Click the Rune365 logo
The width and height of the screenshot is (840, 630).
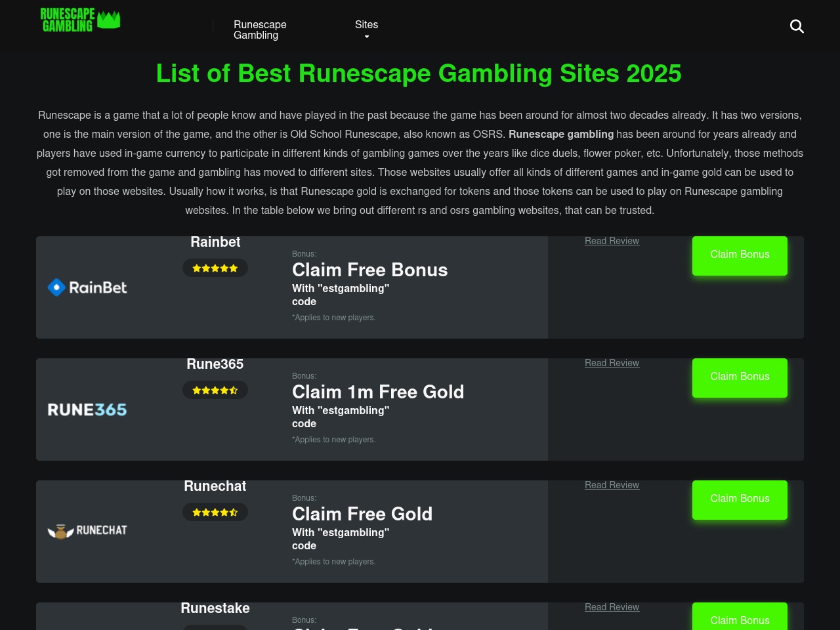click(87, 409)
